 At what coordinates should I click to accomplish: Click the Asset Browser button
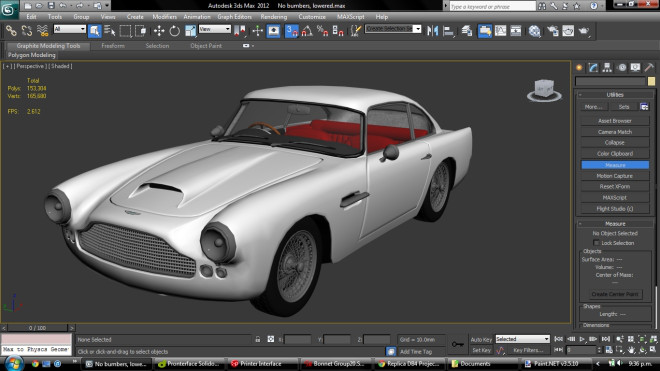(615, 121)
